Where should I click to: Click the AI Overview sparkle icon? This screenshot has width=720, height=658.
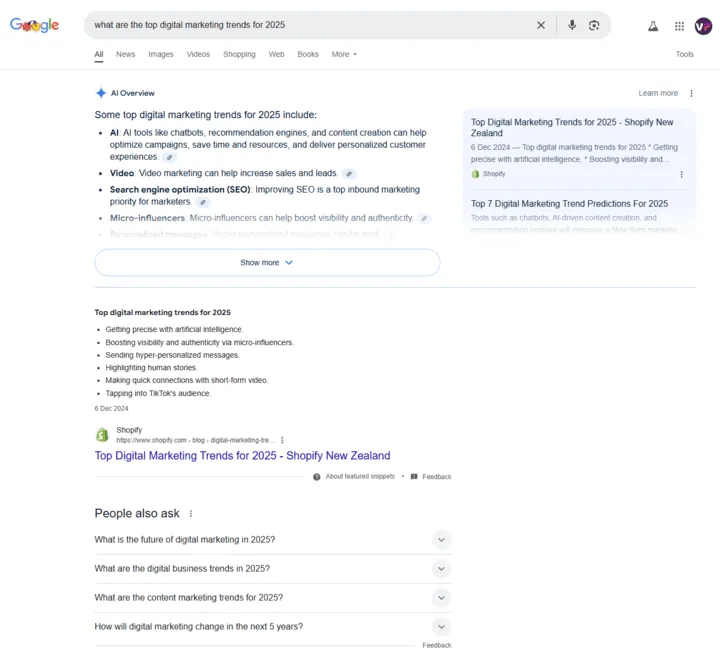click(x=101, y=93)
